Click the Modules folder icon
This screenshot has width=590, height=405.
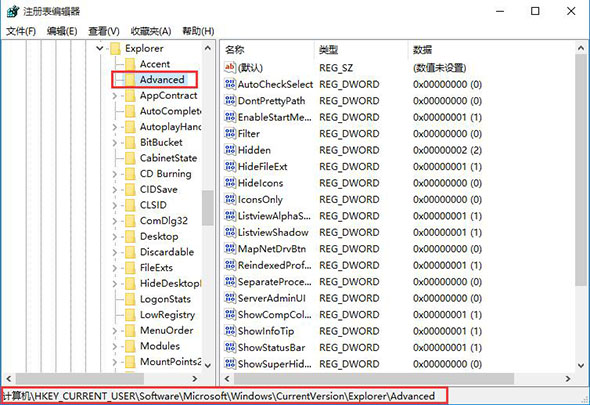pyautogui.click(x=130, y=346)
